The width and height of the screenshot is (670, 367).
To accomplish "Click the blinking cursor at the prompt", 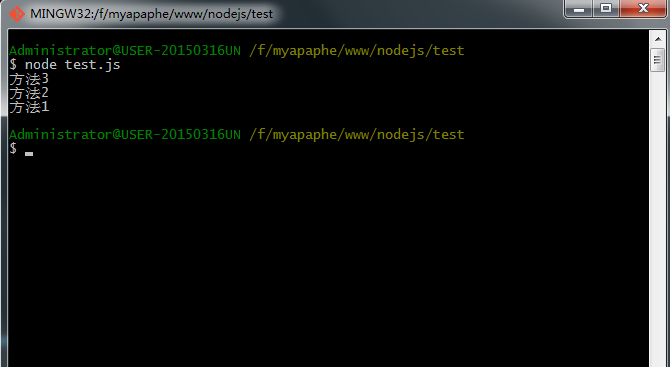I will coord(29,153).
